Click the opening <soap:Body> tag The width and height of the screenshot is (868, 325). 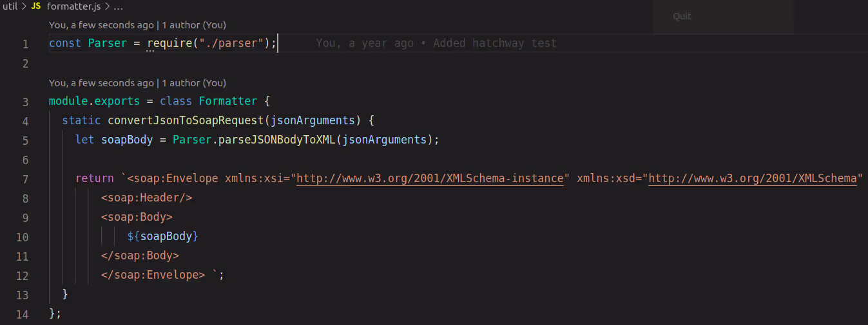point(137,217)
